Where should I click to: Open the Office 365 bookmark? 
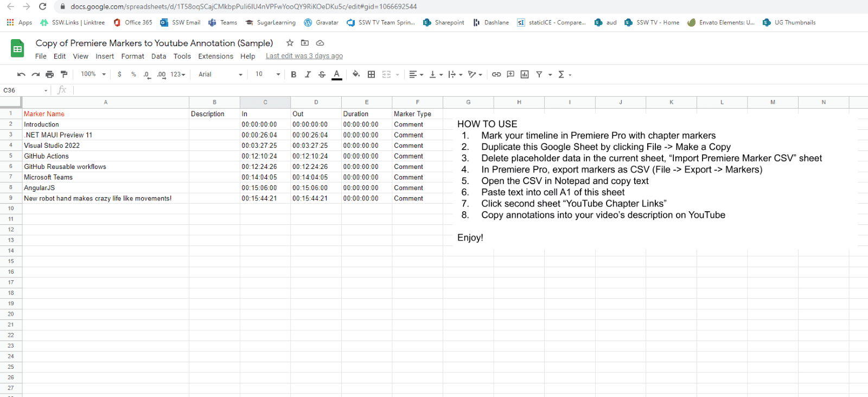133,22
